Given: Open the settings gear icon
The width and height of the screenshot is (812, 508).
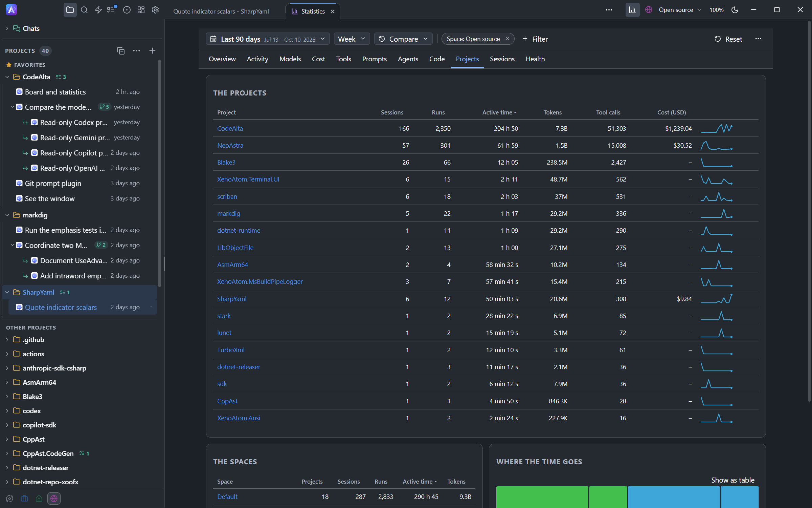Looking at the screenshot, I should (x=155, y=10).
